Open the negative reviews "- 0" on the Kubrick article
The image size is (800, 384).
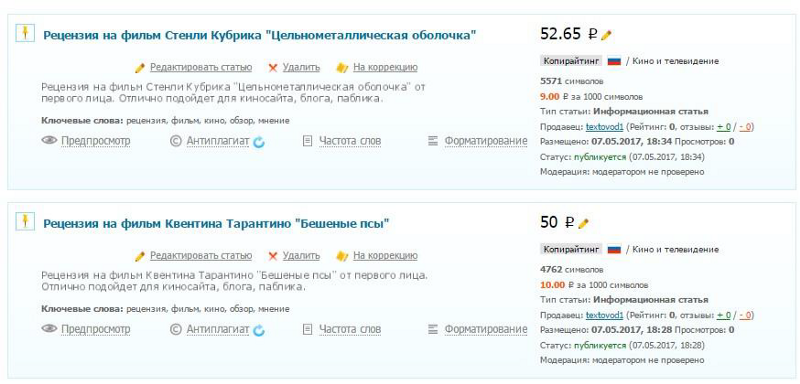[x=746, y=126]
